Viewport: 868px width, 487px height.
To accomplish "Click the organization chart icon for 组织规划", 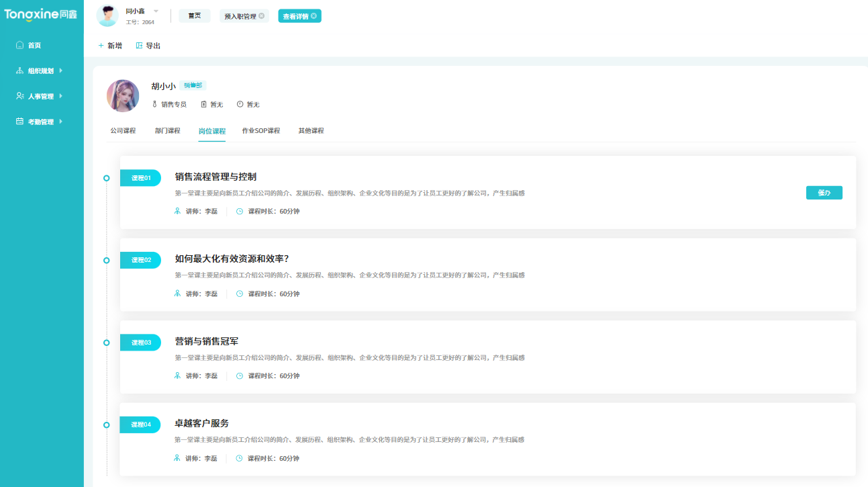I will (19, 71).
